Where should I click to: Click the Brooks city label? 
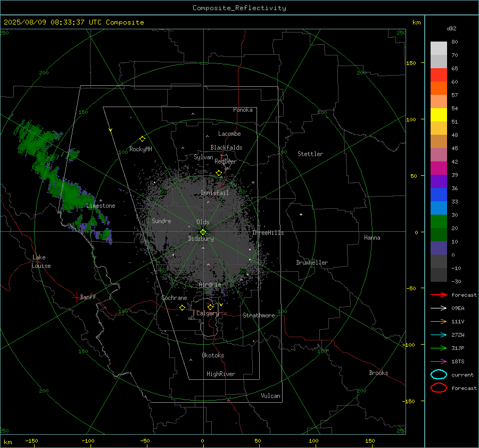click(378, 373)
